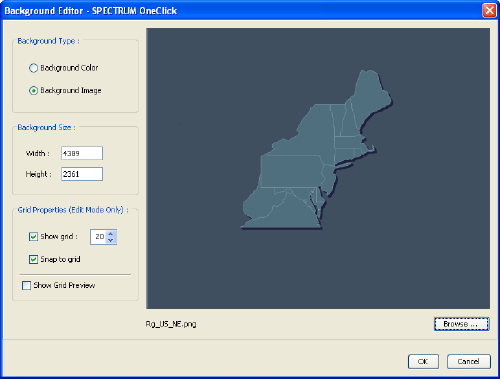Screen dimensions: 500x379
Task: Click the Grid Properties (Edit Mode Only) label
Action: coord(73,210)
